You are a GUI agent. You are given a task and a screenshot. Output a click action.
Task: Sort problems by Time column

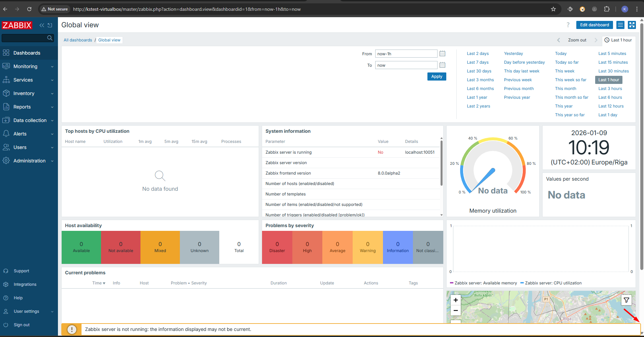(98, 283)
